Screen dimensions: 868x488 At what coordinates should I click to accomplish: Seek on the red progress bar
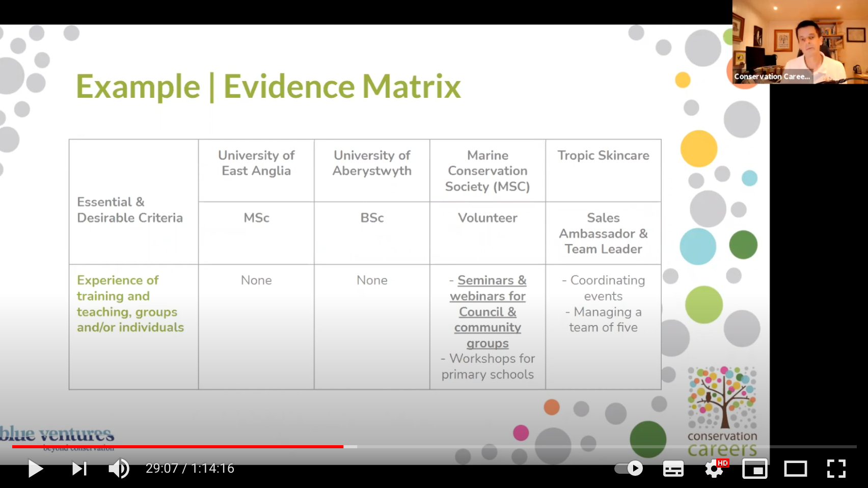(178, 447)
